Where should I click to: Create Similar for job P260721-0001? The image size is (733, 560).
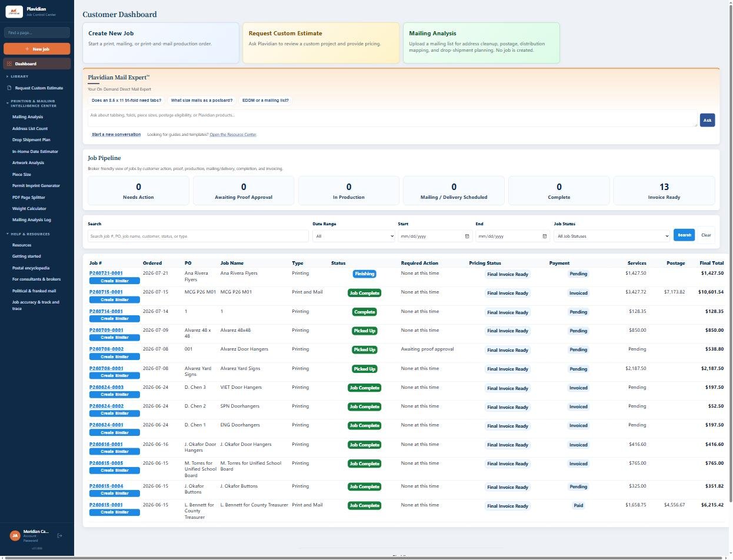[x=115, y=281]
